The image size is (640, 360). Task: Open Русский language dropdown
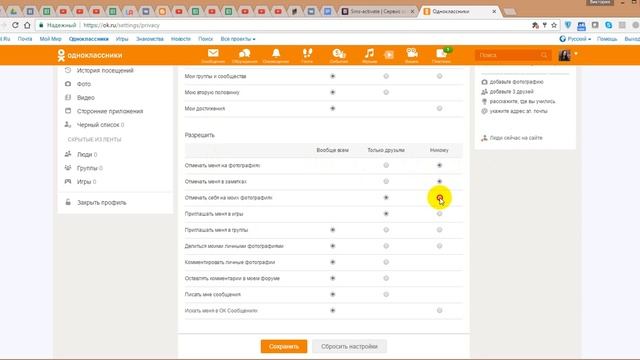tap(577, 39)
